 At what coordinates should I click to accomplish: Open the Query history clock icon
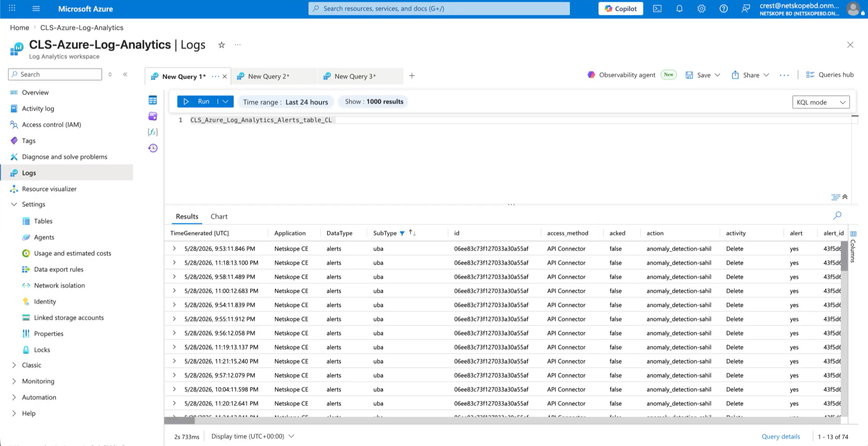(x=153, y=148)
